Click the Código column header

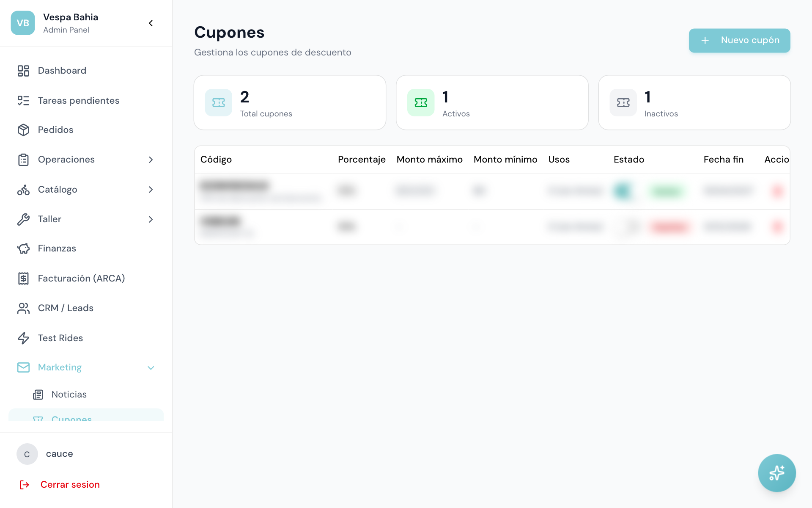click(x=216, y=160)
